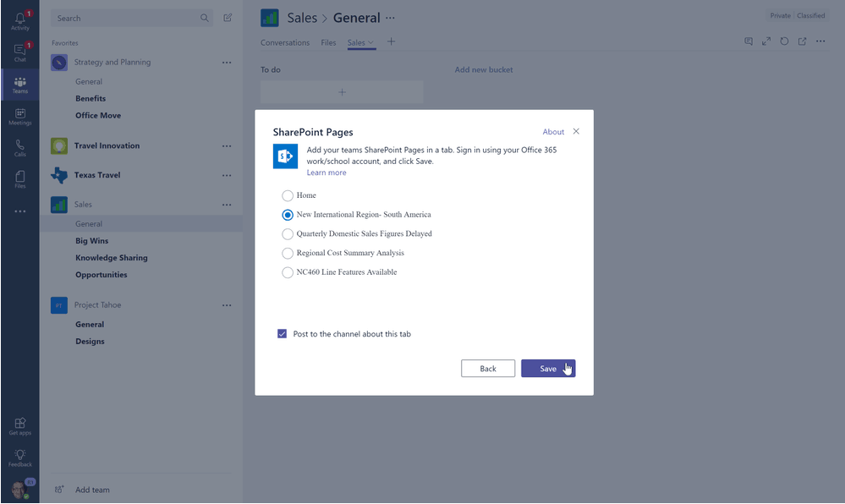Screen dimensions: 845x504
Task: Open the About link in dialog
Action: [553, 132]
